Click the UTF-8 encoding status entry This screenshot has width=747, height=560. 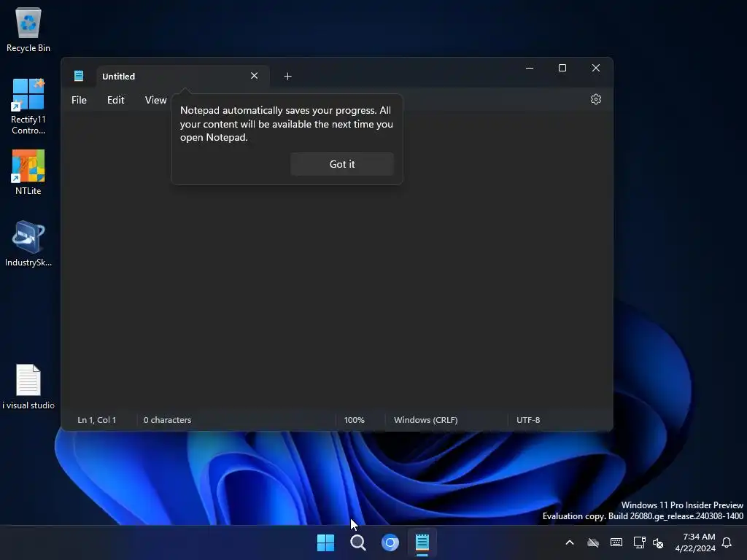[528, 420]
